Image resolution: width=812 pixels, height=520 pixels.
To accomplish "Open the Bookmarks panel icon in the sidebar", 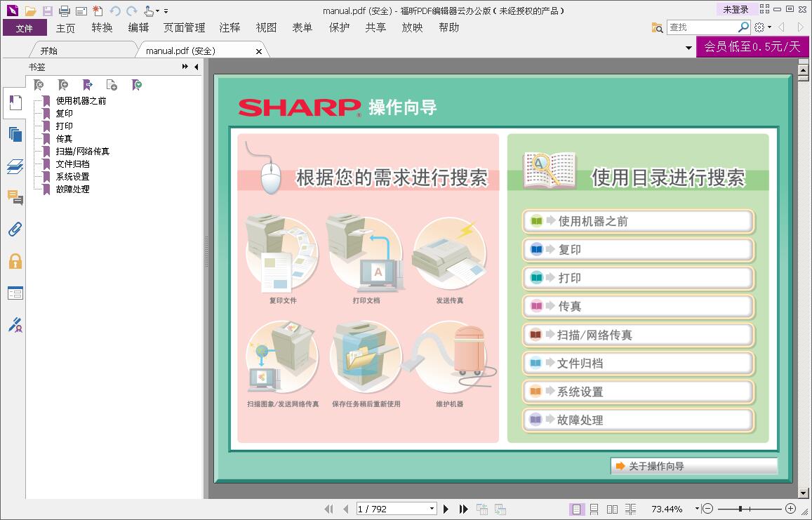I will pos(15,102).
